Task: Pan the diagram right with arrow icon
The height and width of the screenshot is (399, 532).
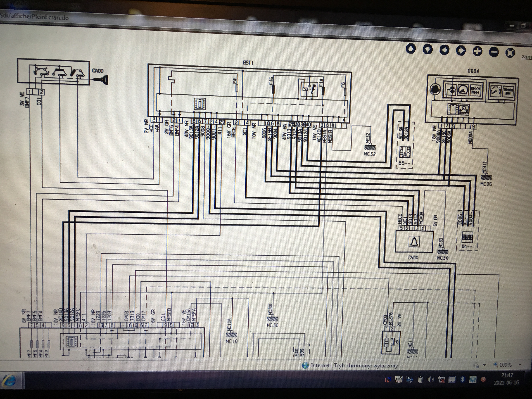Action: pos(461,51)
